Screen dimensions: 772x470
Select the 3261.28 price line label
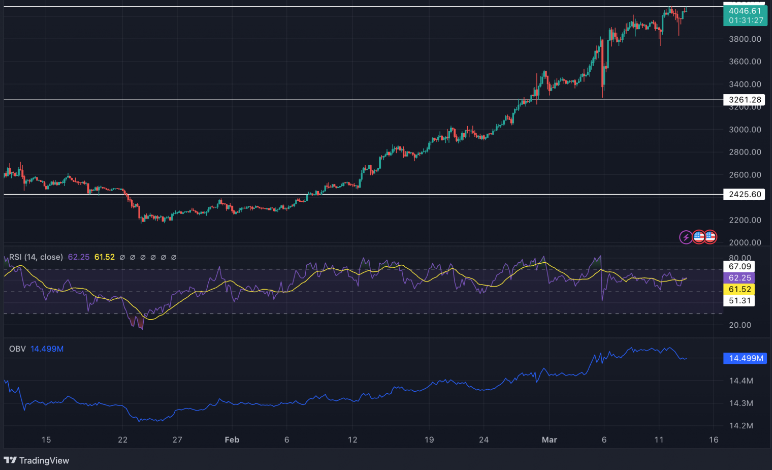click(x=744, y=100)
